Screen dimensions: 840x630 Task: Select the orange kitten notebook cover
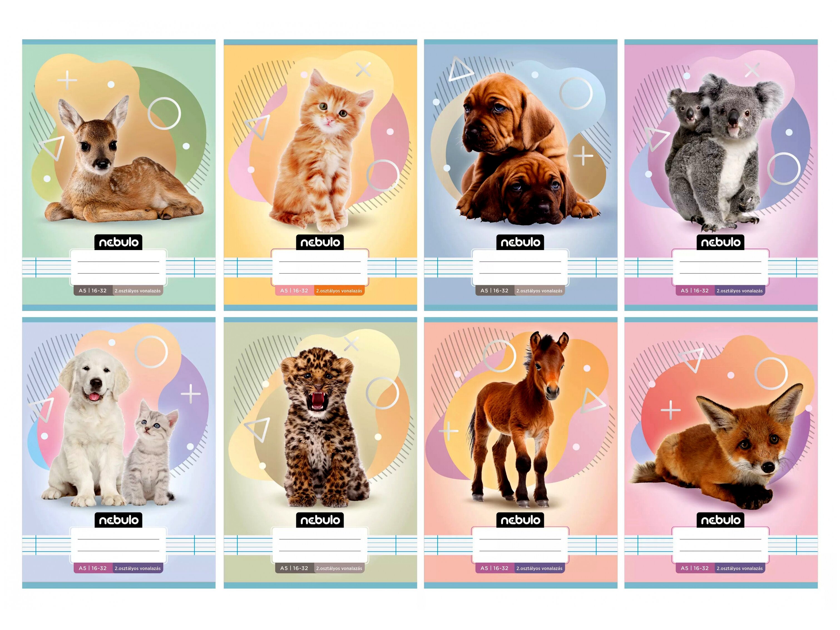tap(320, 175)
